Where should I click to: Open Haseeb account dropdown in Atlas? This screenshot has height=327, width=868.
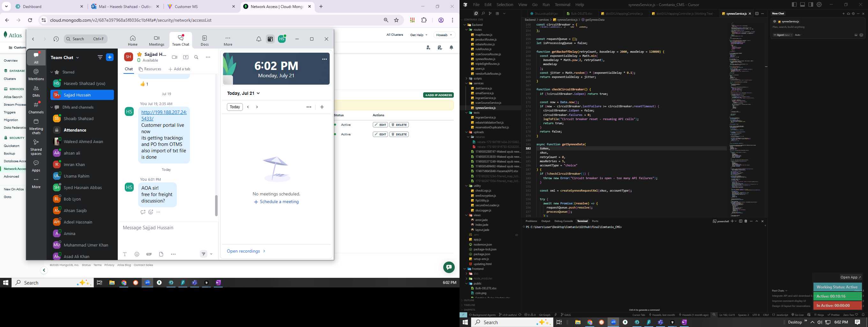point(444,35)
